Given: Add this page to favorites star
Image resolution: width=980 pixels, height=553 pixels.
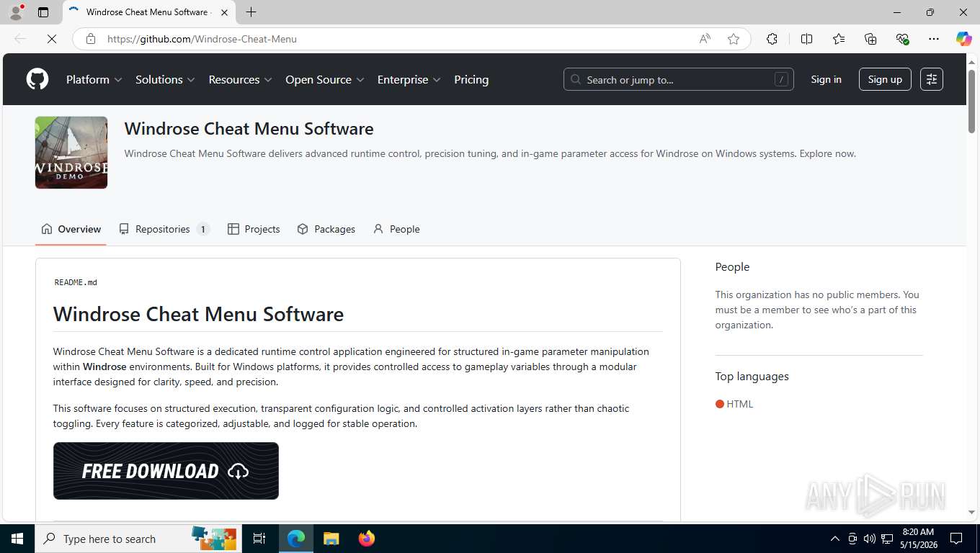Looking at the screenshot, I should coord(734,39).
